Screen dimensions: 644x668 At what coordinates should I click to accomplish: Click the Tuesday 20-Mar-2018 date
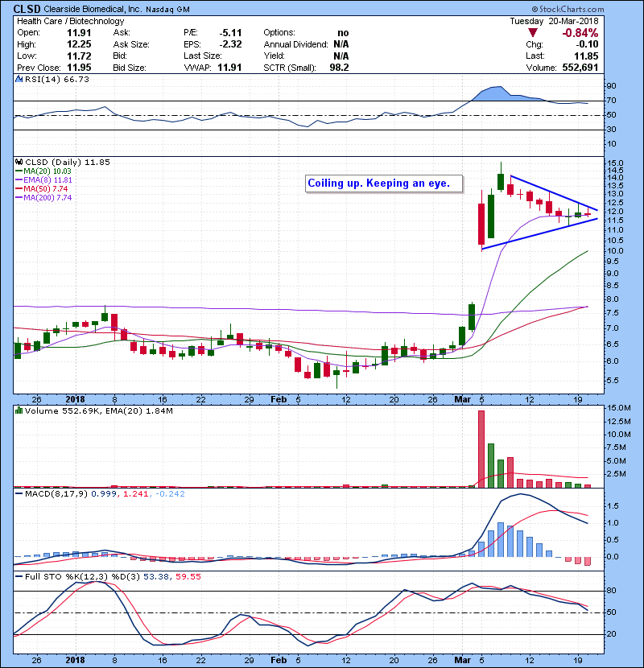(554, 21)
